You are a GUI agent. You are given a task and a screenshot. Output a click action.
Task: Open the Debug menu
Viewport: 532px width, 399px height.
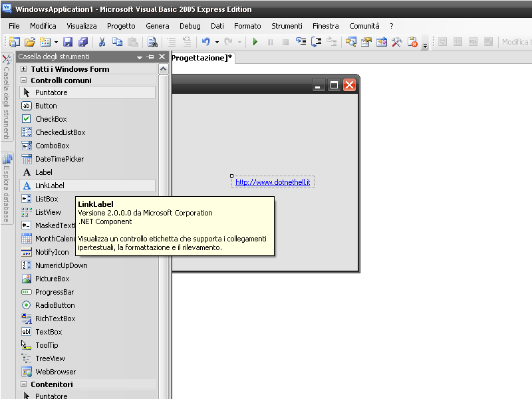pyautogui.click(x=190, y=26)
